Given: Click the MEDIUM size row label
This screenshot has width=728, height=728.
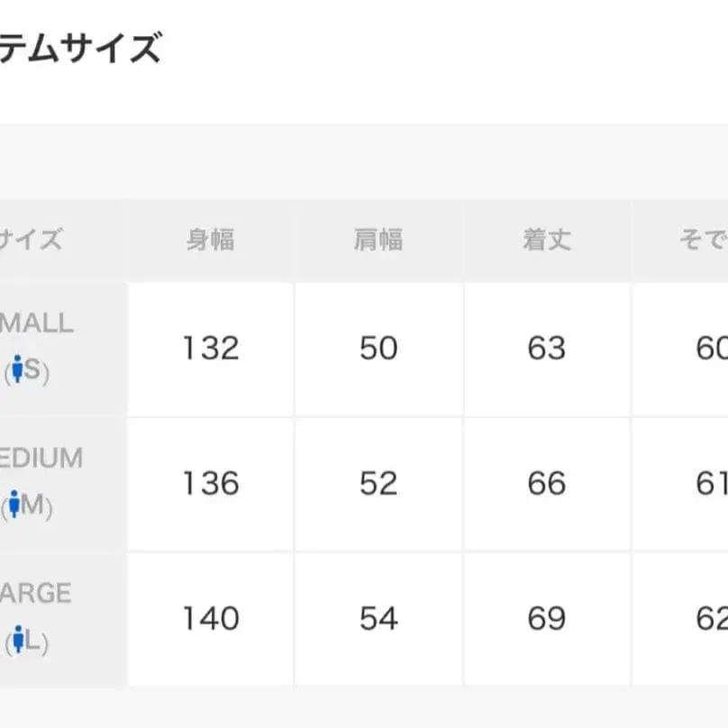Looking at the screenshot, I should click(x=42, y=458).
